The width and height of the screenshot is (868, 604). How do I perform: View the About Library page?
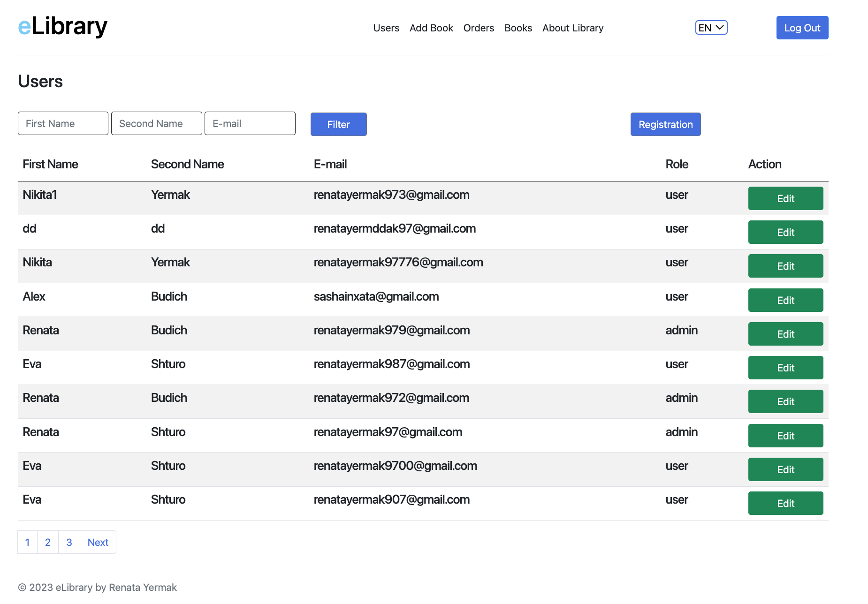pos(572,28)
